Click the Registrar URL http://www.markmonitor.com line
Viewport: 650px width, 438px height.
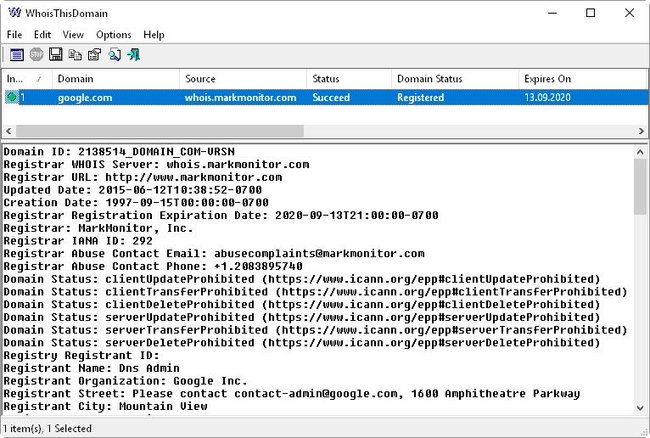143,177
